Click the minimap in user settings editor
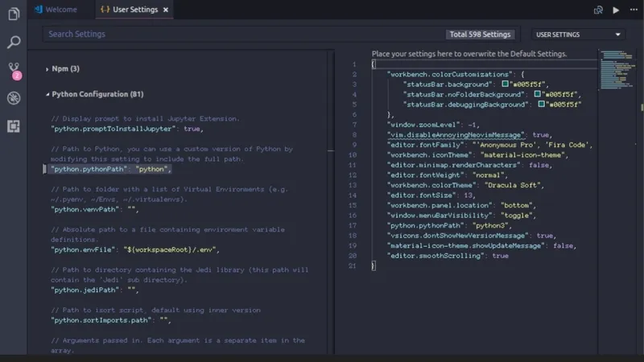 click(x=617, y=69)
